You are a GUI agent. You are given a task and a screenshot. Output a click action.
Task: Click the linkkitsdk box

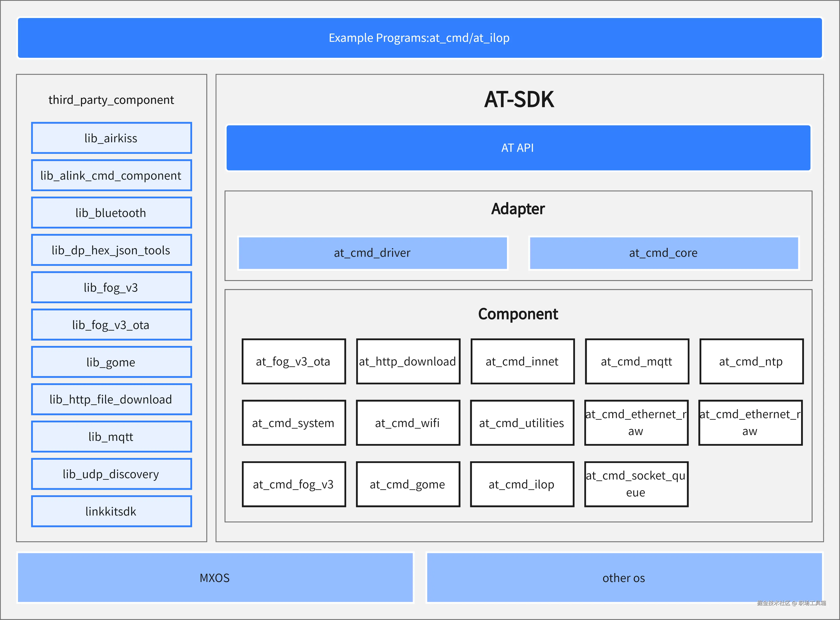coord(111,511)
